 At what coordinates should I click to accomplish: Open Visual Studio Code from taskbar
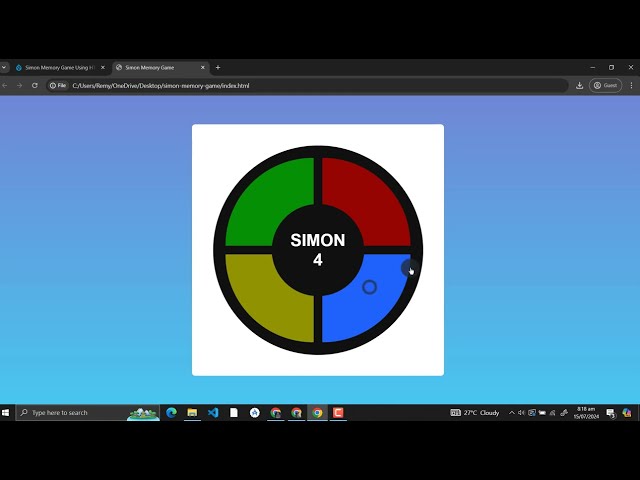[213, 413]
